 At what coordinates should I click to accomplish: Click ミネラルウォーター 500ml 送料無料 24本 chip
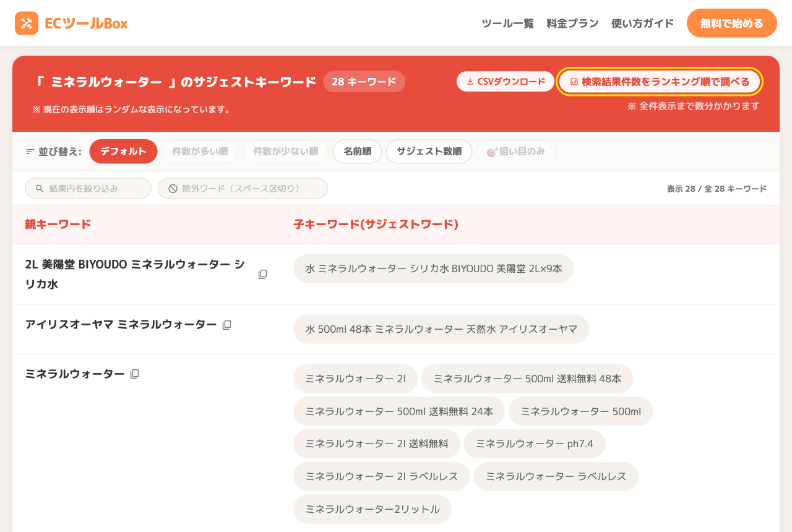point(399,411)
